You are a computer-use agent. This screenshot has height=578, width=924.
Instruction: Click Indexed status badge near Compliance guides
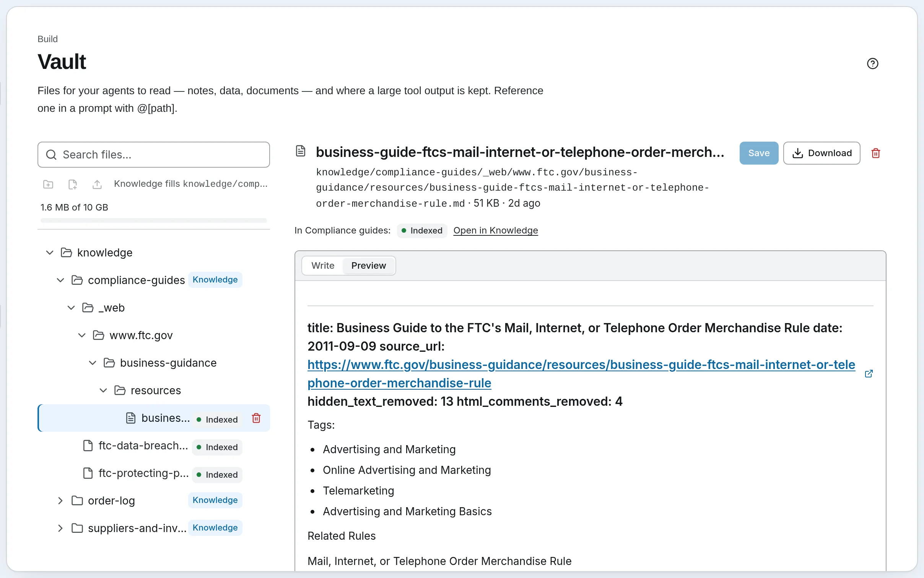(x=422, y=230)
